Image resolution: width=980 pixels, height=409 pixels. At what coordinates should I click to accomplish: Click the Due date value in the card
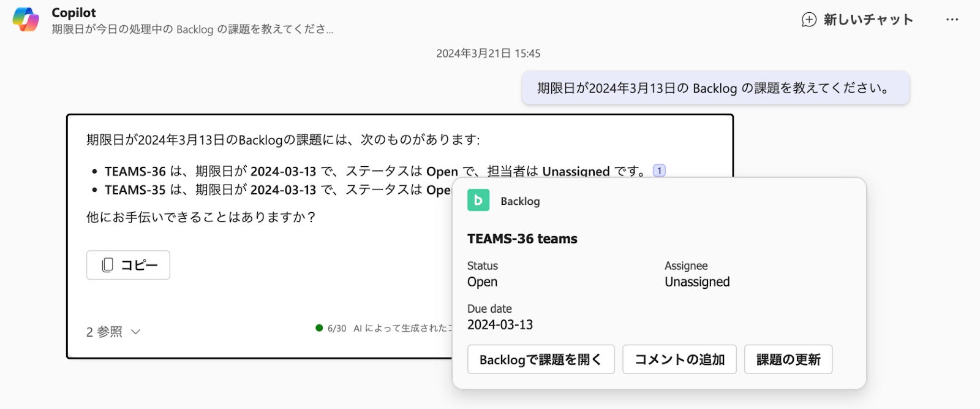[500, 324]
